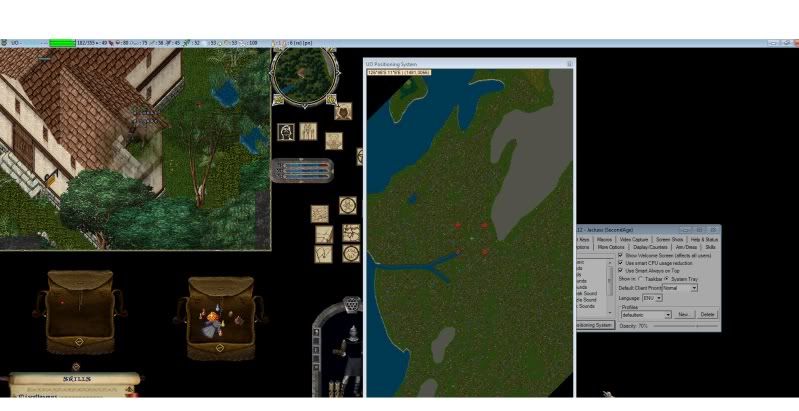The height and width of the screenshot is (411, 799).
Task: Click the red-blue character status bars gump
Action: pos(303,170)
